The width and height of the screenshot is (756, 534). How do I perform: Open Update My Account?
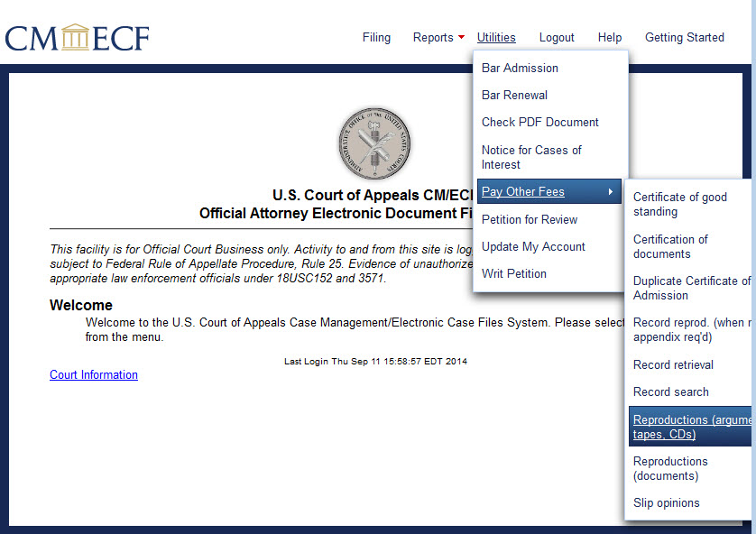533,247
